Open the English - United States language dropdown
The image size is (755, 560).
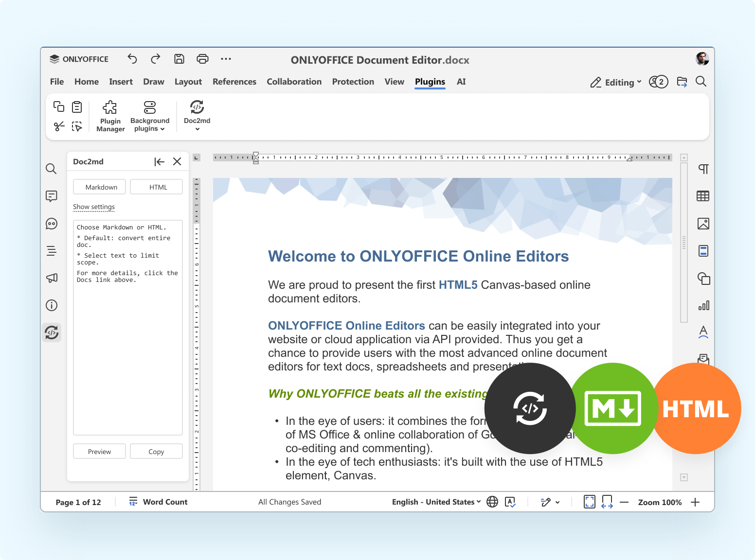(x=436, y=502)
